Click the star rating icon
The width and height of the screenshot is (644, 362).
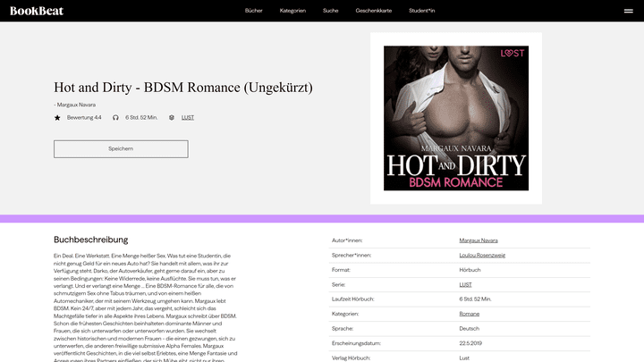point(57,118)
